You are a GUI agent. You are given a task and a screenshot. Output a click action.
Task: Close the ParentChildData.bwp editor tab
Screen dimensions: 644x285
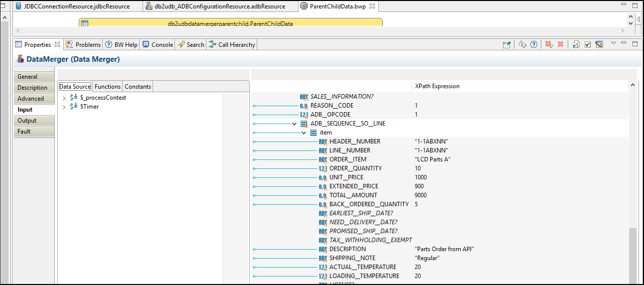[371, 6]
